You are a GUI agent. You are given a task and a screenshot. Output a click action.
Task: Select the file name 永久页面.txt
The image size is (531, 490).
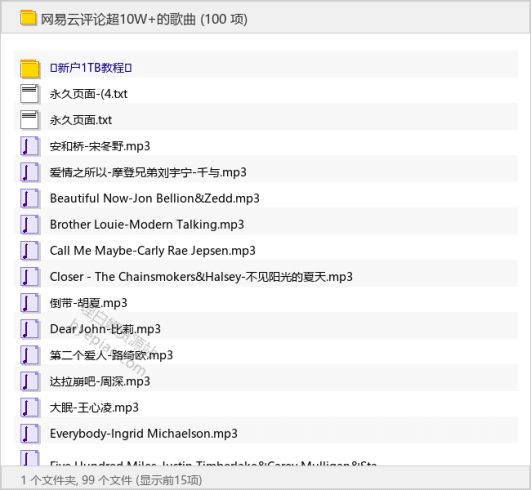pos(81,120)
